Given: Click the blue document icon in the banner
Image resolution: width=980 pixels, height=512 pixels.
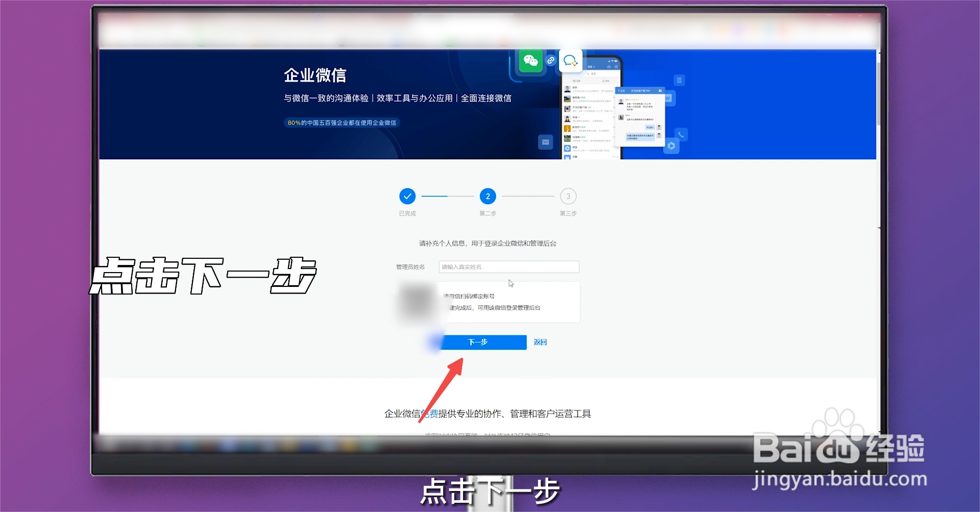Looking at the screenshot, I should point(679,81).
